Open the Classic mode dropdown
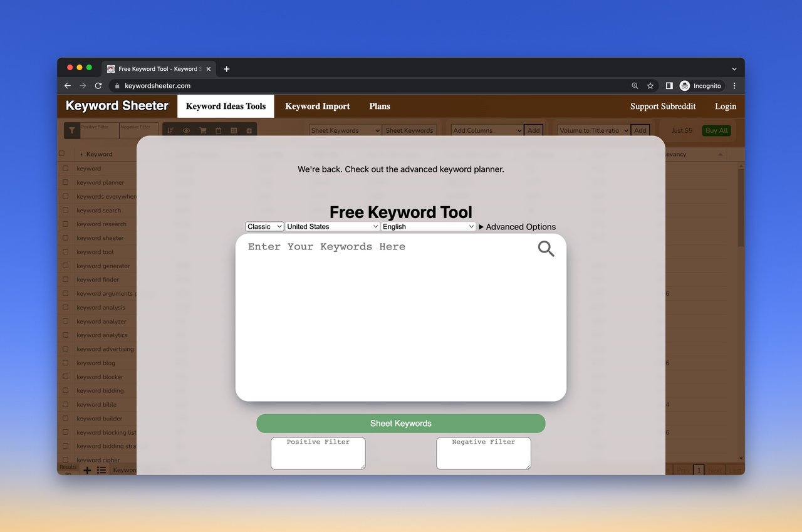The width and height of the screenshot is (802, 532). coord(264,227)
